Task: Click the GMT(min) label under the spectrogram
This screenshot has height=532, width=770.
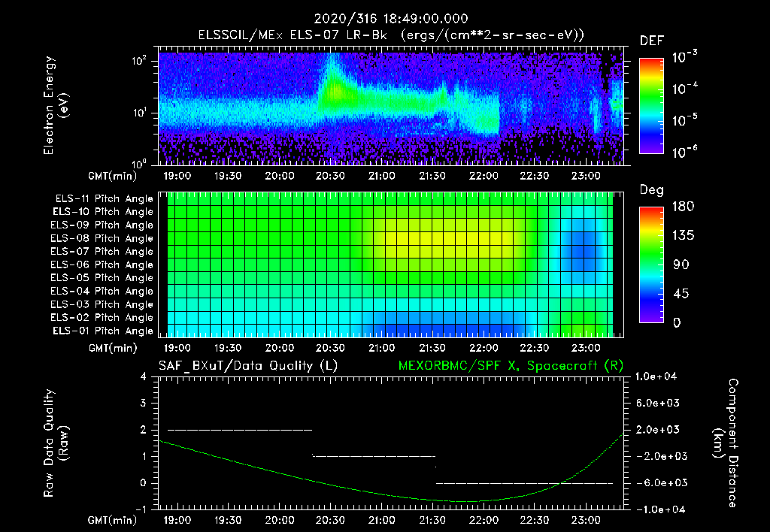Action: point(112,176)
